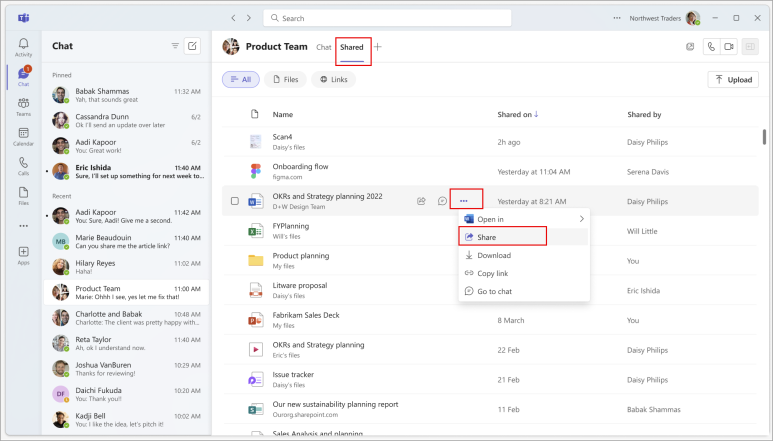Switch to the Chat tab
The image size is (773, 441).
323,47
